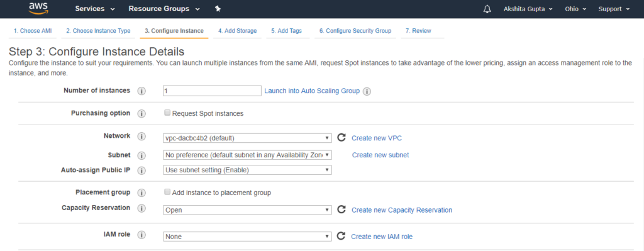
Task: Click the Number of instances input field
Action: [212, 91]
